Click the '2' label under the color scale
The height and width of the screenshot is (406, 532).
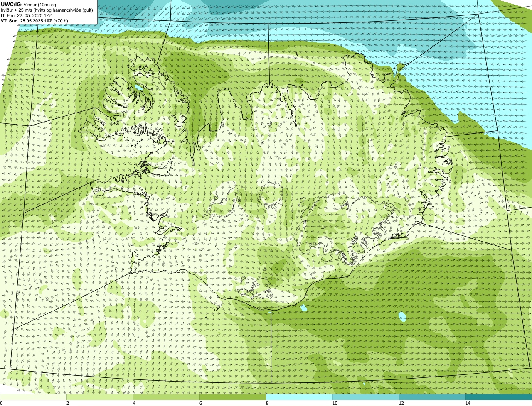tap(68, 403)
